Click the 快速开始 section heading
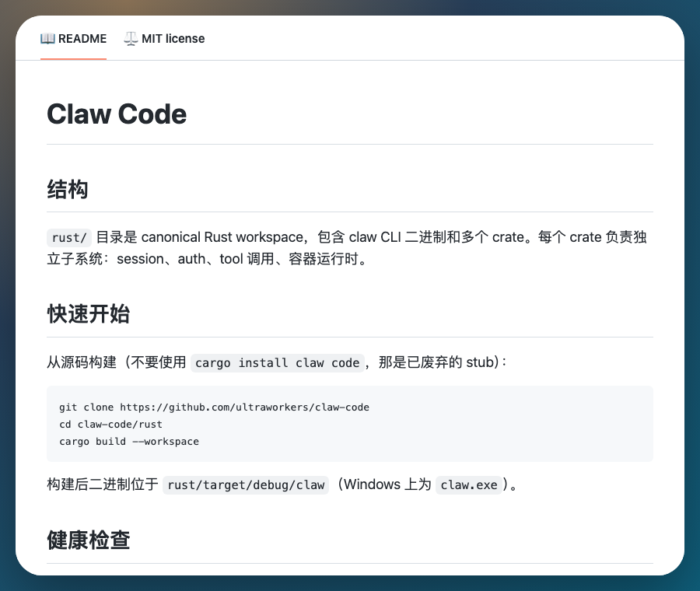The image size is (700, 591). 89,314
